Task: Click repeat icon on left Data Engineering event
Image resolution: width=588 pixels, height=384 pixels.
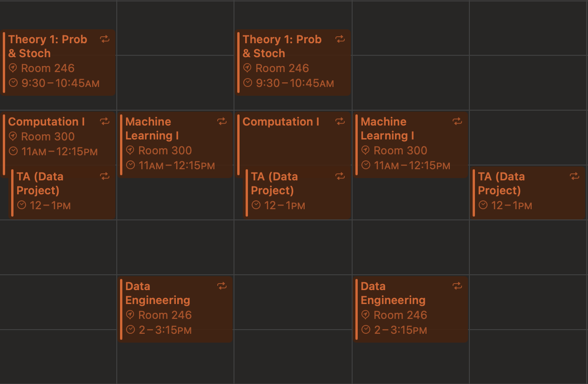Action: pyautogui.click(x=222, y=286)
